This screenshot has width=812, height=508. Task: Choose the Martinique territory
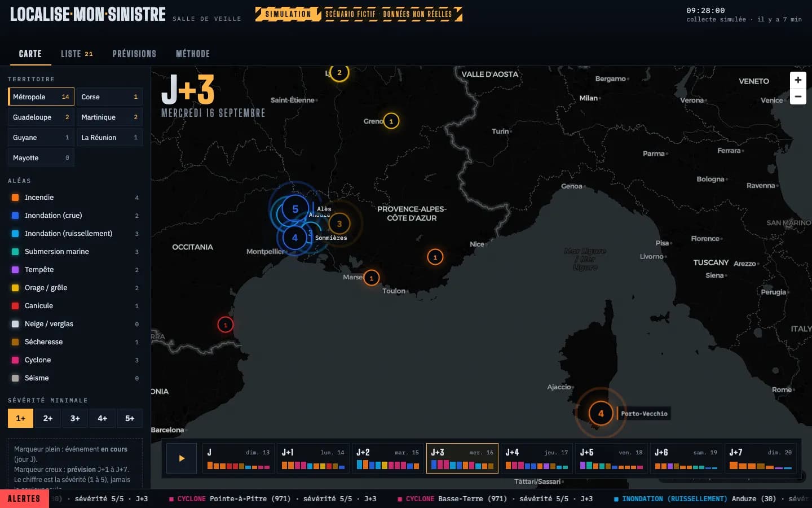click(x=109, y=117)
